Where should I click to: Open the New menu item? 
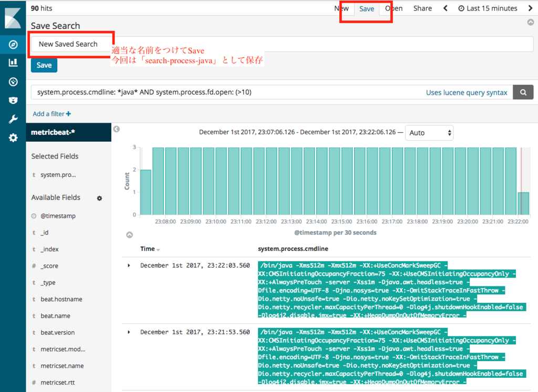[342, 8]
